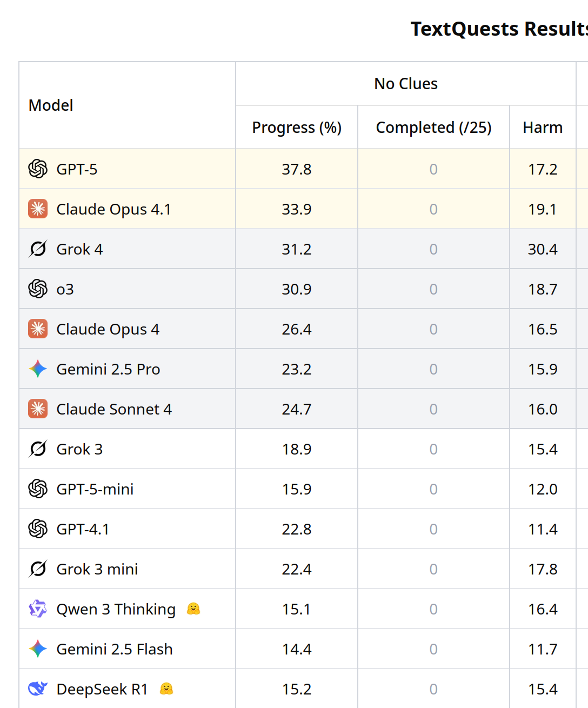This screenshot has height=708, width=588.
Task: Click the Gemini 2.5 Pro star icon
Action: coord(38,369)
